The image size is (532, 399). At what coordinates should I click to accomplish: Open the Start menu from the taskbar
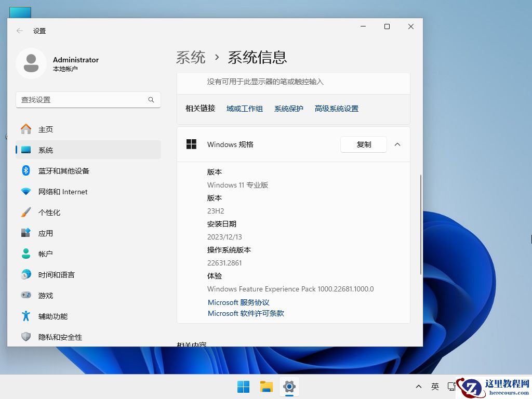[x=243, y=387]
